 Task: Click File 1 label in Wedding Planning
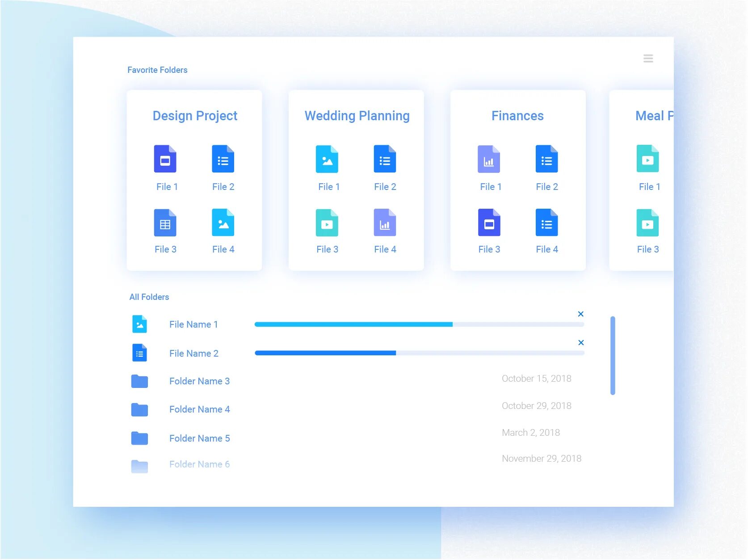click(x=329, y=187)
